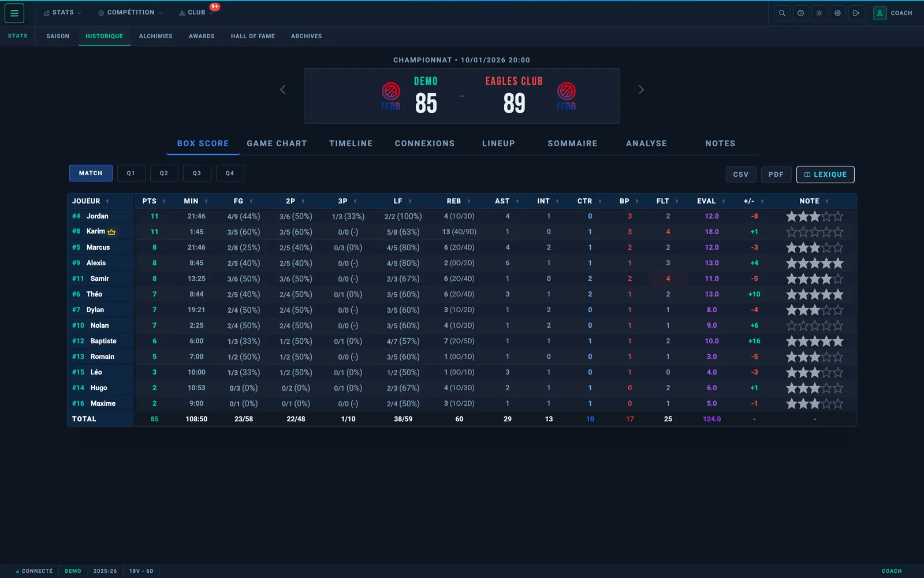Viewport: 924px width, 578px height.
Task: Open the help question mark icon
Action: coord(800,13)
